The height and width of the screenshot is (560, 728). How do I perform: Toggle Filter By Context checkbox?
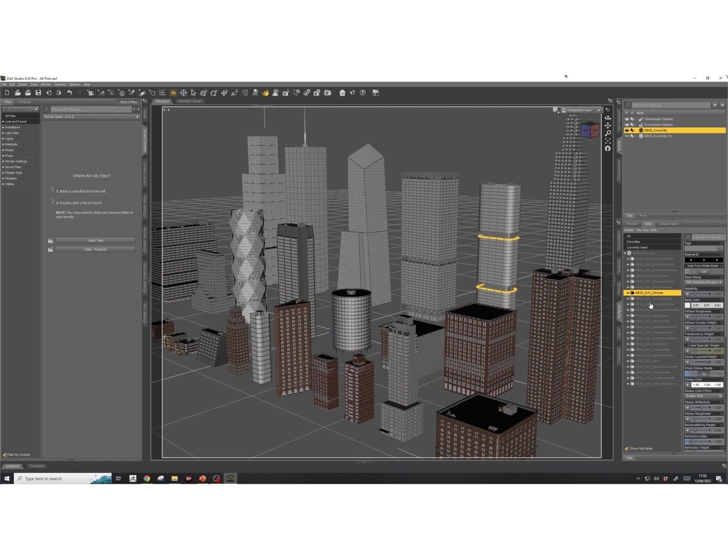[4, 455]
